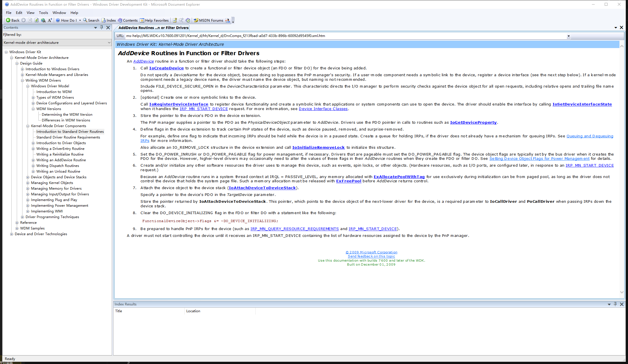
Task: Click the Refresh page icon
Action: (x=36, y=20)
